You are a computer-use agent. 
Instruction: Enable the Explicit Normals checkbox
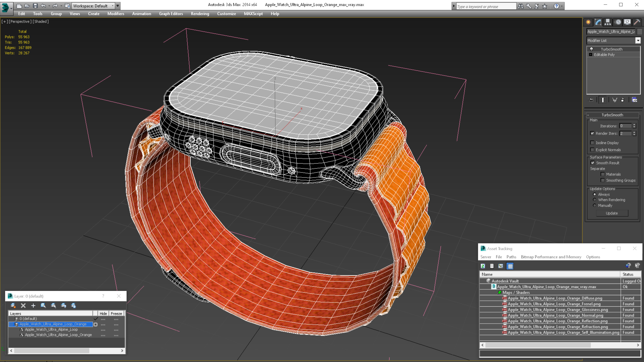(592, 150)
